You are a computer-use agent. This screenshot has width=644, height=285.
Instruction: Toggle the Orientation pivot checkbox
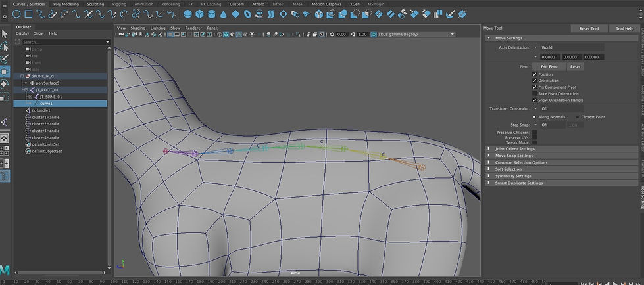(534, 81)
